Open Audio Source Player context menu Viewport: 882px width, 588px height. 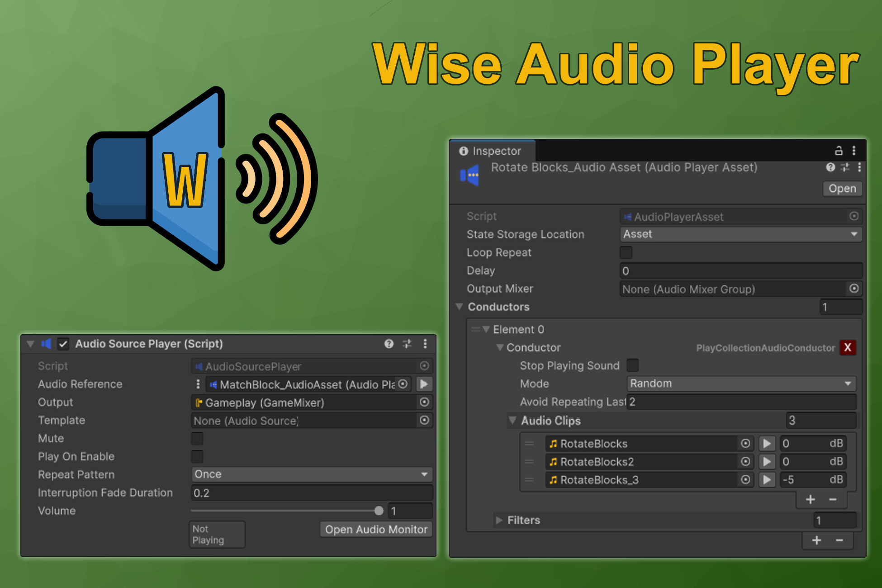pos(425,344)
